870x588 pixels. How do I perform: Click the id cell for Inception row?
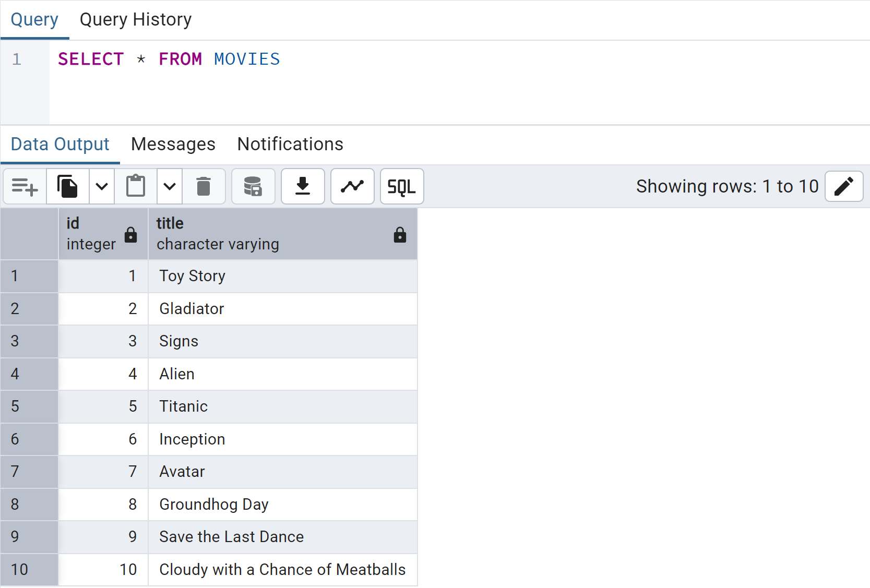[x=103, y=439]
